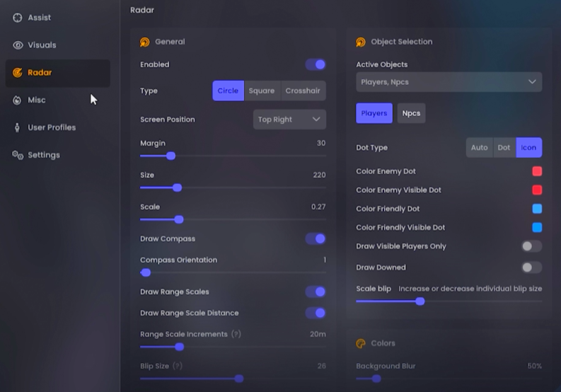Screen dimensions: 561x392
Task: Toggle Draw Range Scale Distance
Action: (316, 313)
